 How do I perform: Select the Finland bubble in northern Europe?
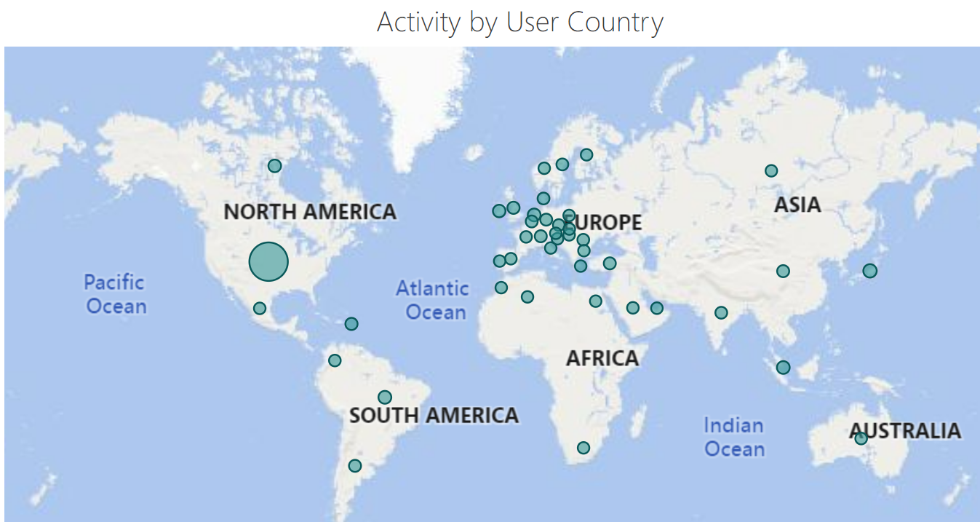click(x=586, y=155)
